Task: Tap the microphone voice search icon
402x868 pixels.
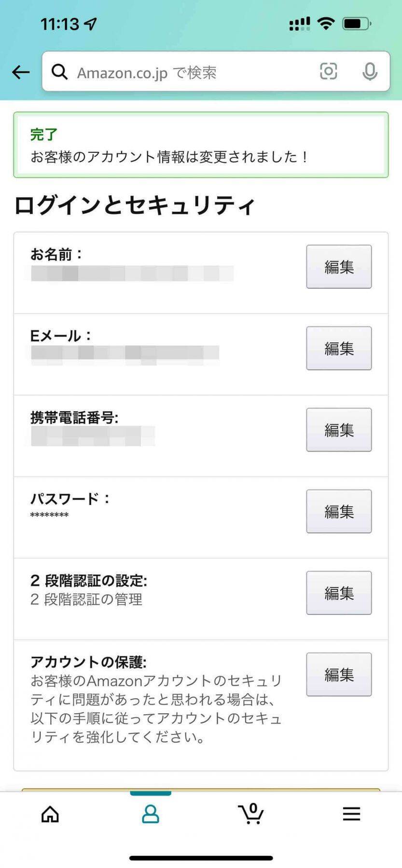Action: coord(370,72)
